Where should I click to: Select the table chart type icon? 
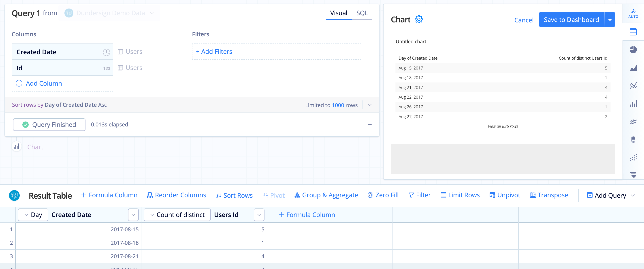tap(633, 32)
